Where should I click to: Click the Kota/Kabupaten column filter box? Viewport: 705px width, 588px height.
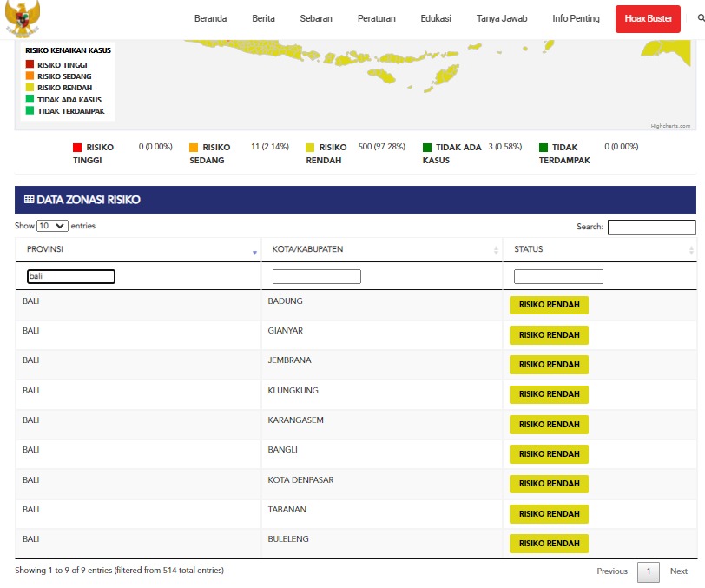click(316, 277)
